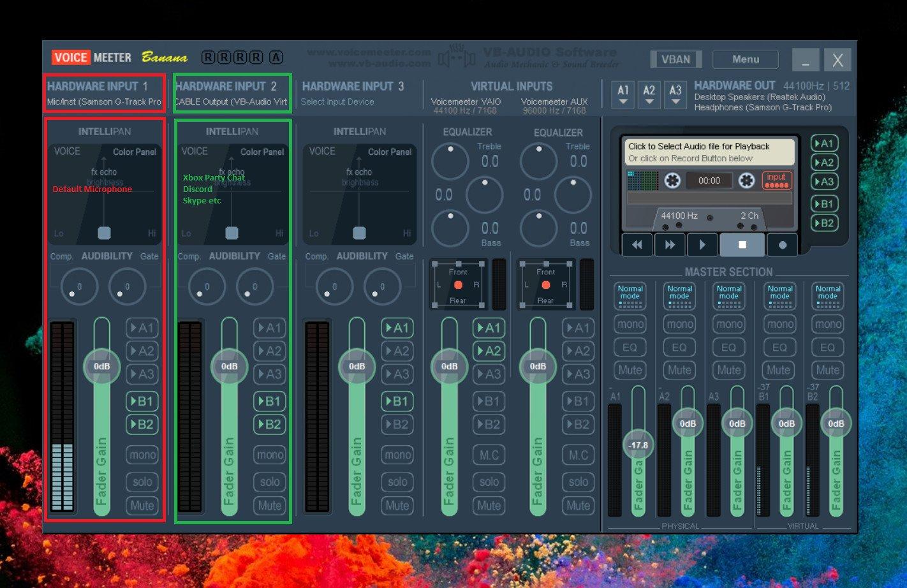
Task: Open the Menu button
Action: tap(745, 59)
